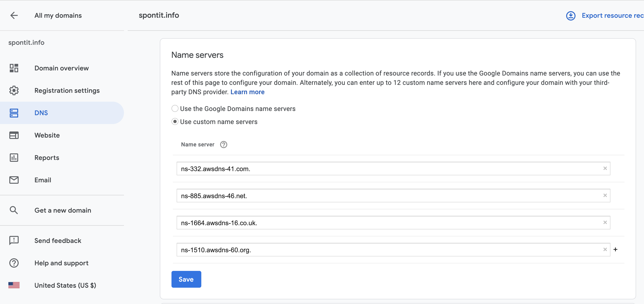Select Use the Google Domains name servers
This screenshot has width=644, height=304.
click(x=175, y=109)
